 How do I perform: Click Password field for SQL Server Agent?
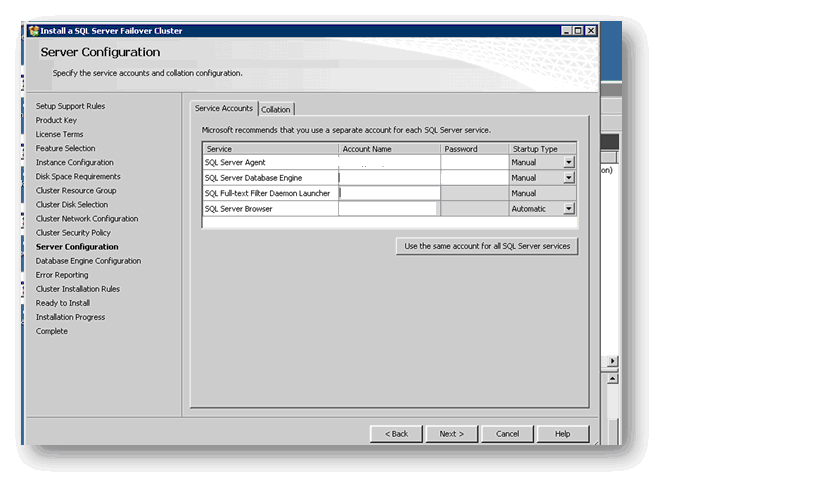tap(474, 163)
